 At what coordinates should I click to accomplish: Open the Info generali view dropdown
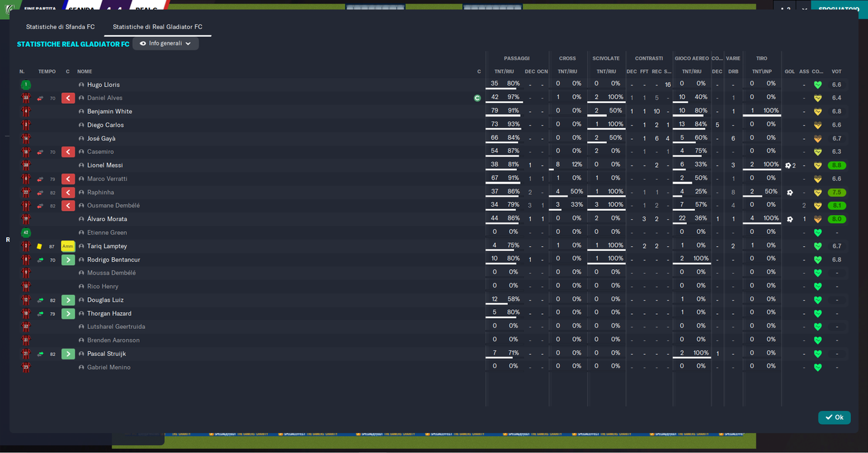[165, 43]
